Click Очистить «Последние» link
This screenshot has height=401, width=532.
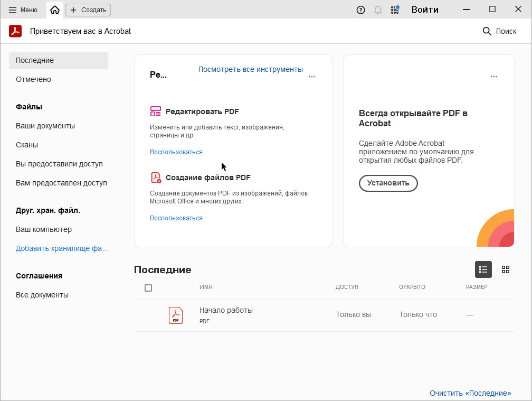(470, 393)
